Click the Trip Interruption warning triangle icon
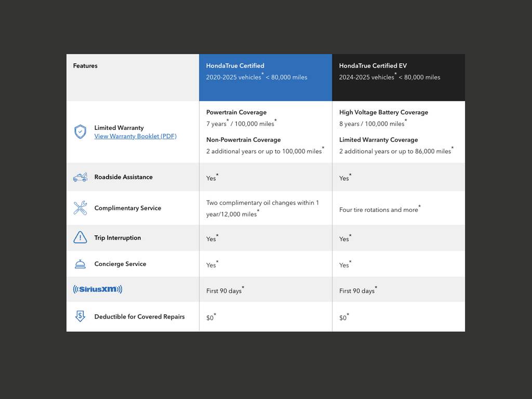This screenshot has height=399, width=532. point(80,237)
